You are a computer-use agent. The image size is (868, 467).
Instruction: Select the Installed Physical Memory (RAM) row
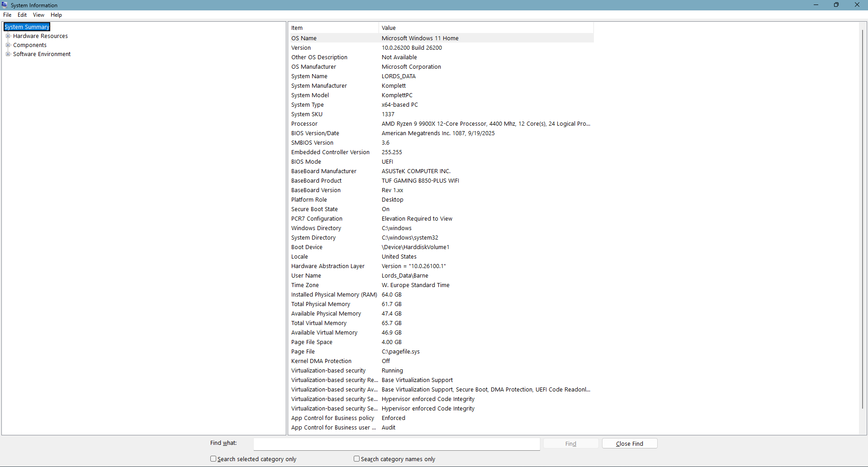coord(442,295)
